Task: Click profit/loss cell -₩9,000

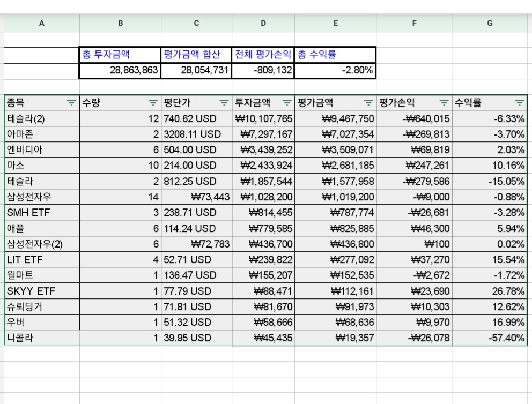Action: point(414,197)
